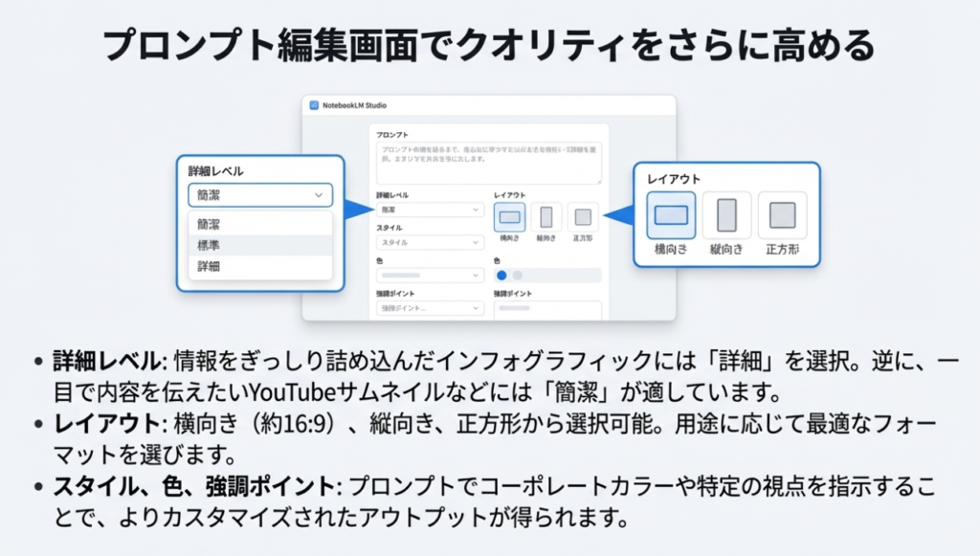980x556 pixels.
Task: Expand the スタイル dropdown
Action: [x=431, y=243]
